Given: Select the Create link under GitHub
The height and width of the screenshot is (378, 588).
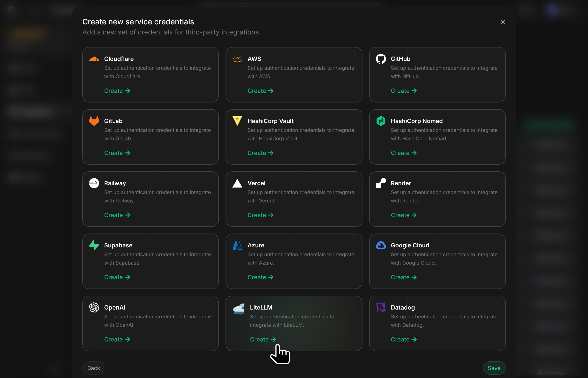Looking at the screenshot, I should click(x=404, y=91).
